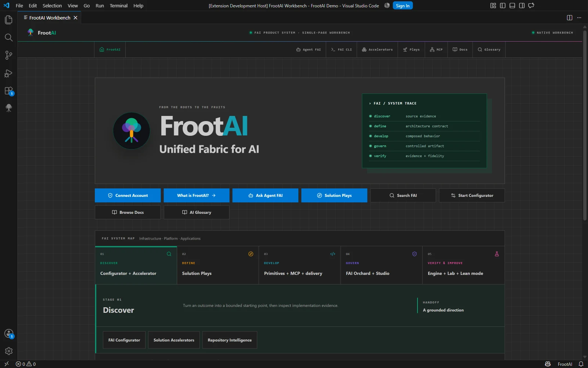The height and width of the screenshot is (368, 588).
Task: Open the Explorer view in activity bar
Action: point(8,20)
